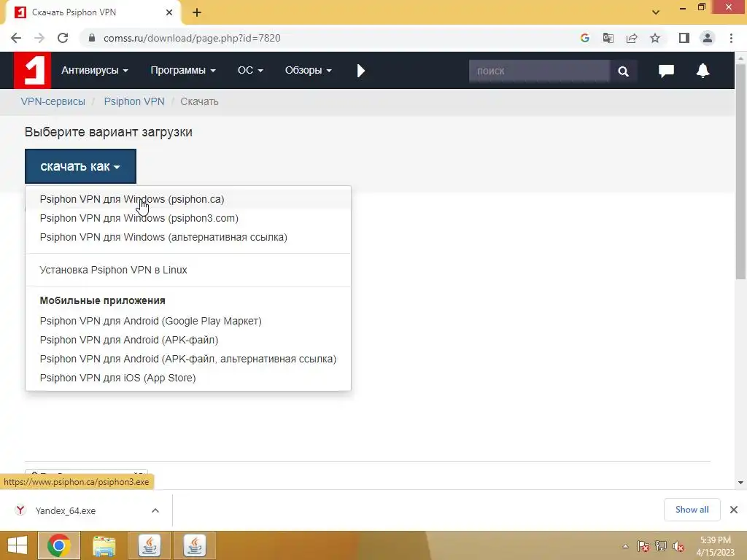Select Psiphon VPN для Windows (psiphon.ca)

coord(188,199)
